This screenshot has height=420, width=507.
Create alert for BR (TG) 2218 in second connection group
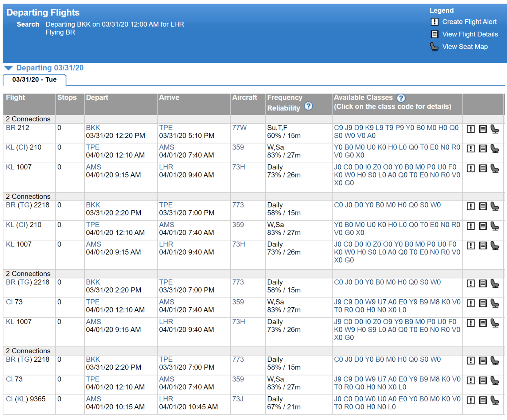tap(471, 206)
